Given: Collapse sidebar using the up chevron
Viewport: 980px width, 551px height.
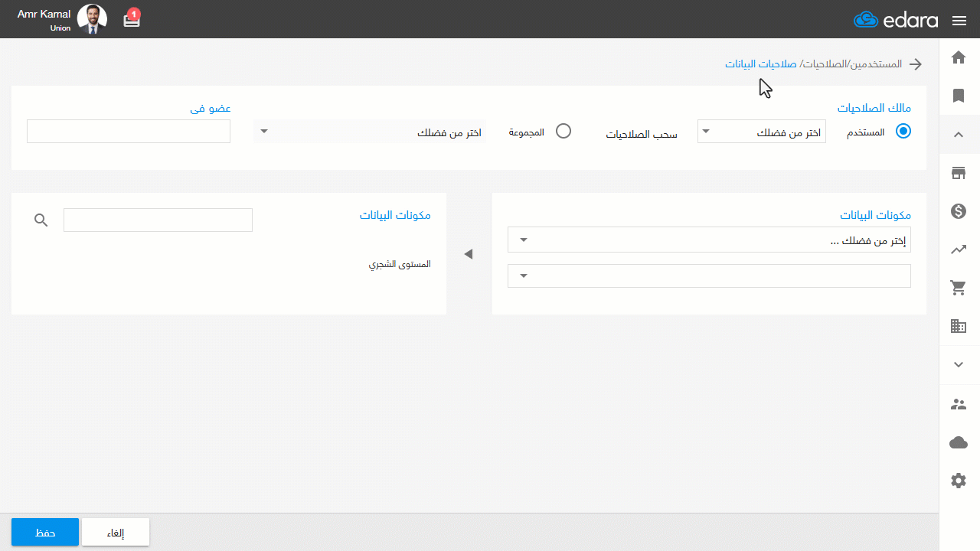Looking at the screenshot, I should (x=959, y=135).
